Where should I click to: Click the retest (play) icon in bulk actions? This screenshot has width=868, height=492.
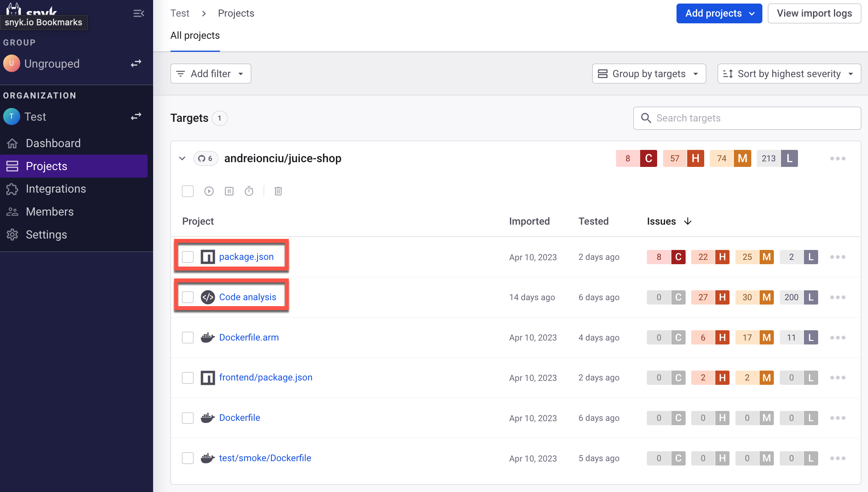209,191
